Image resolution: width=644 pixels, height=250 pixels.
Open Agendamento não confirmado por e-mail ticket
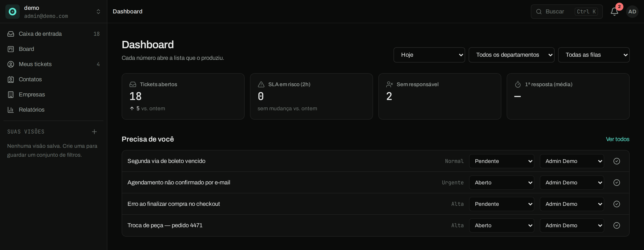pos(179,182)
